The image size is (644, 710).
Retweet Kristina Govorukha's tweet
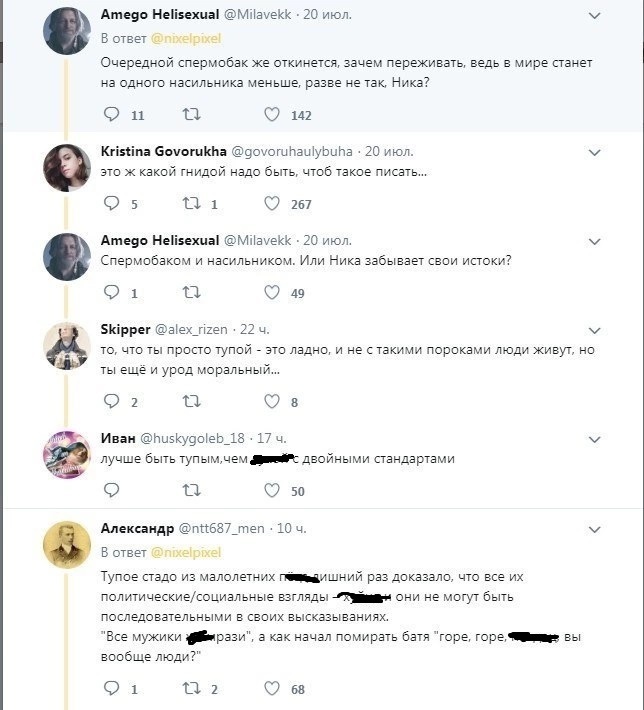[193, 204]
